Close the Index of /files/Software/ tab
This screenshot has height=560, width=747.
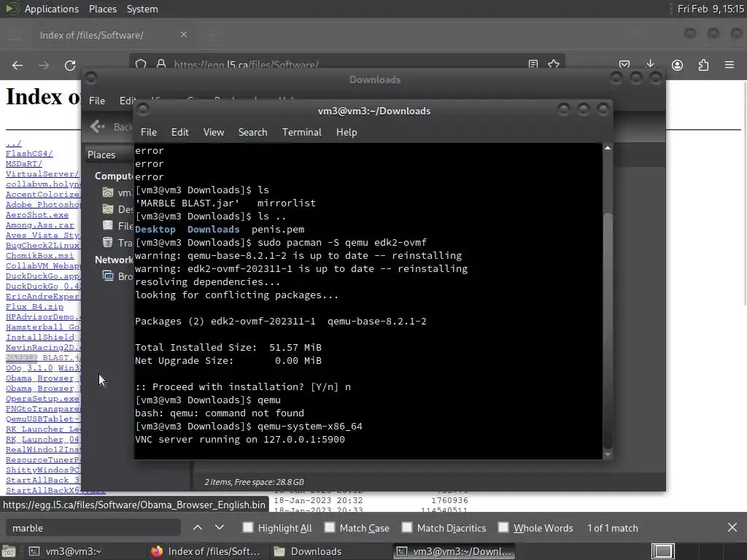(183, 35)
